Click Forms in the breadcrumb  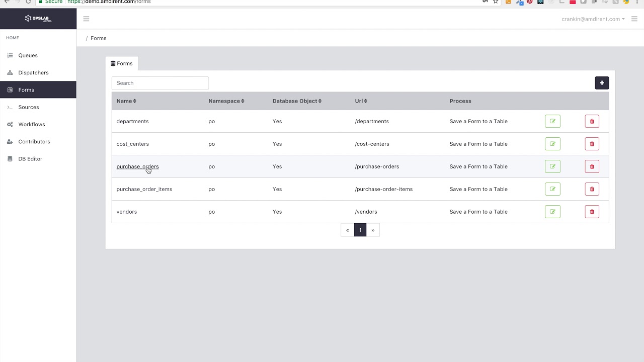pyautogui.click(x=99, y=38)
